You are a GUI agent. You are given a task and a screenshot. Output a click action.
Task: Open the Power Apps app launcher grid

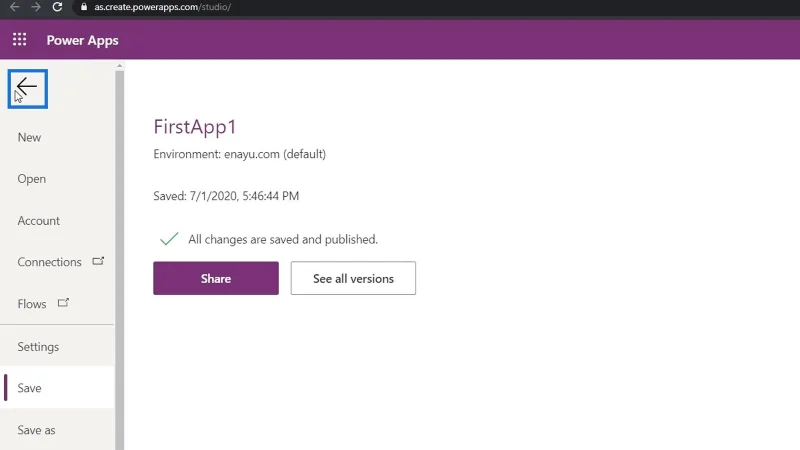[19, 40]
